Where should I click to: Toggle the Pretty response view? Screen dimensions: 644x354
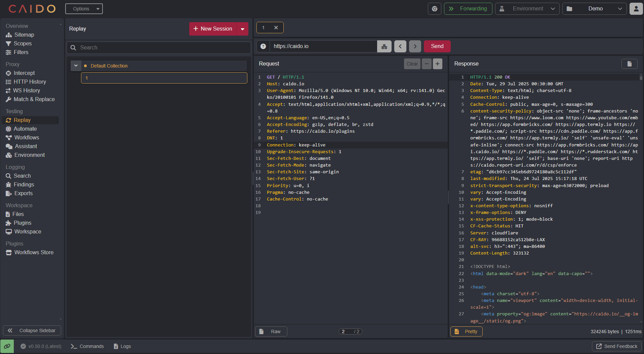coord(466,331)
